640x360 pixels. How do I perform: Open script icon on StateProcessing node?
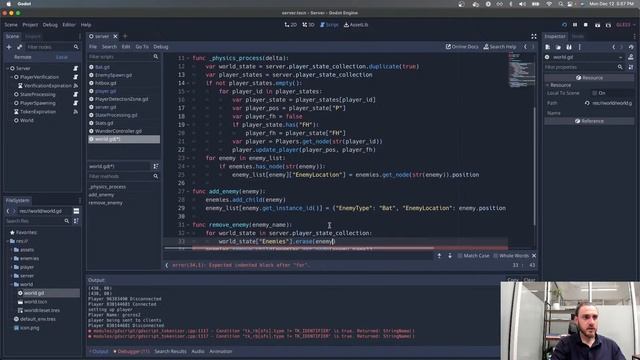click(x=76, y=94)
